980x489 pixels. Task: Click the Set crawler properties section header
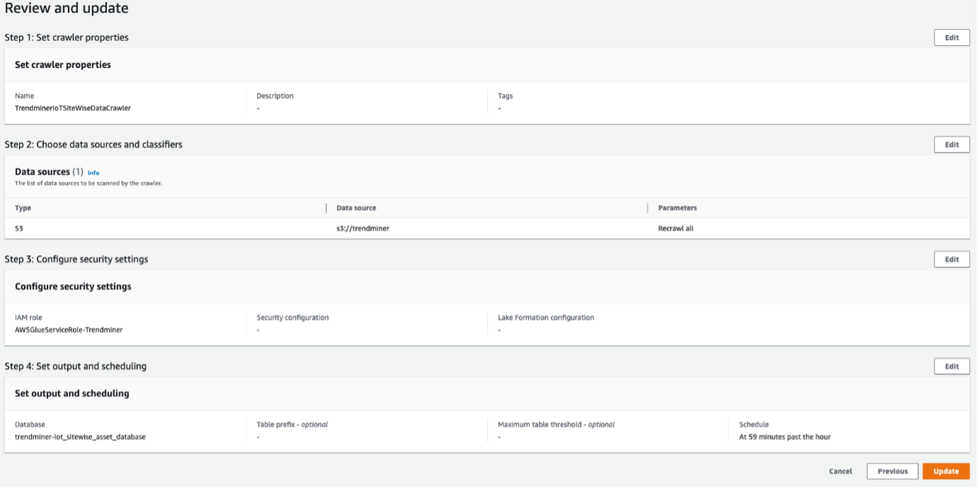[62, 64]
